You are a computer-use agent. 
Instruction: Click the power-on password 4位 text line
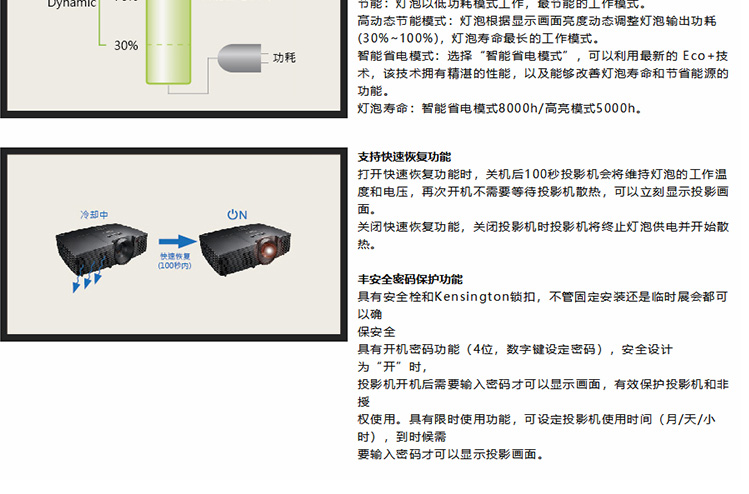(515, 349)
